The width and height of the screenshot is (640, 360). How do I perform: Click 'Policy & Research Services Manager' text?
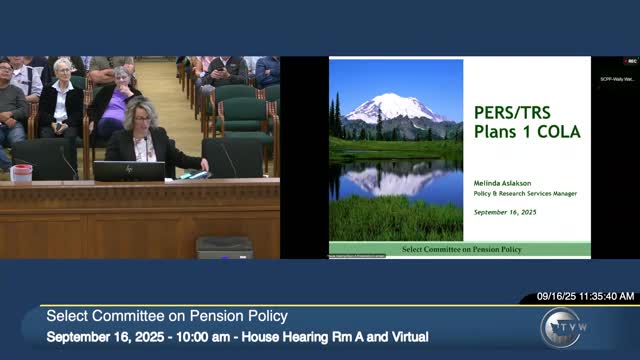pos(525,193)
